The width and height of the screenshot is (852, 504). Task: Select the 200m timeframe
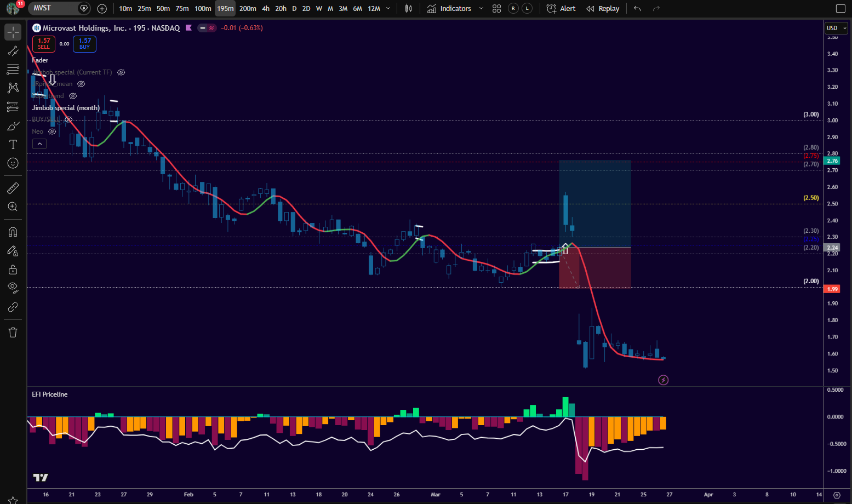tap(248, 8)
